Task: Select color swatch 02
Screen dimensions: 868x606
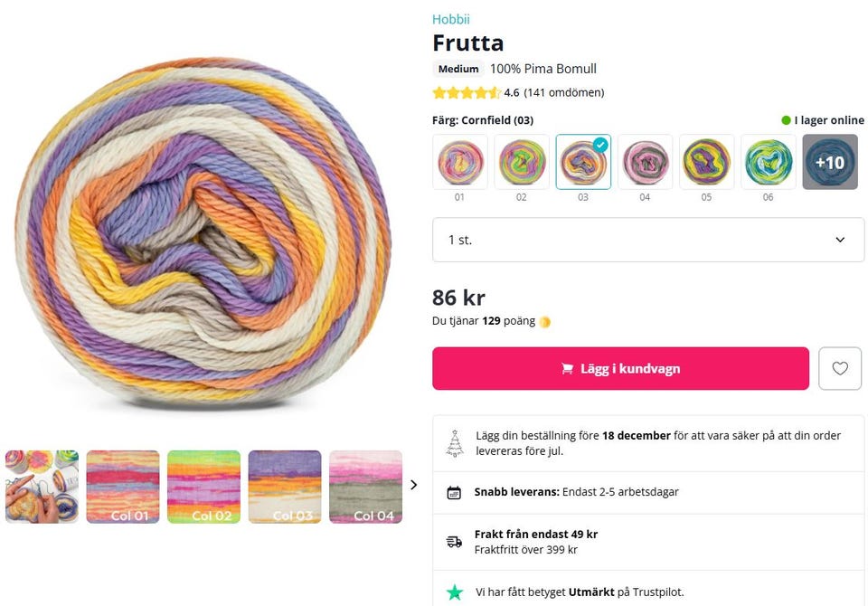Action: tap(522, 162)
